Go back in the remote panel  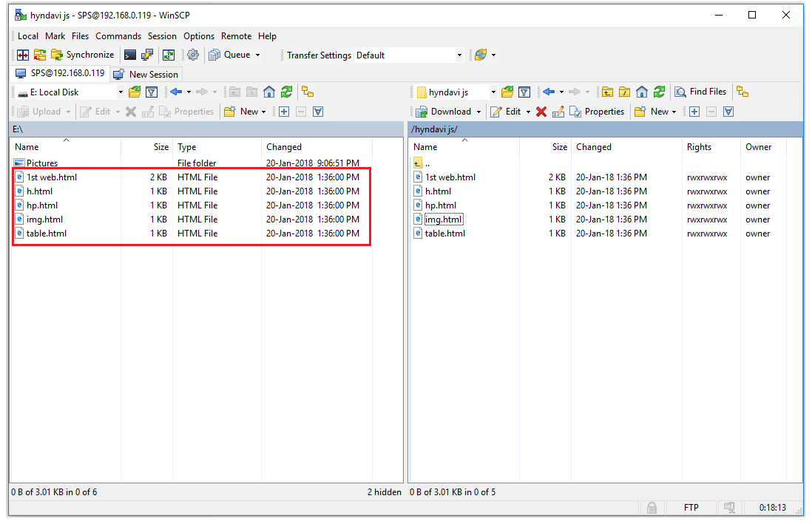coord(549,92)
